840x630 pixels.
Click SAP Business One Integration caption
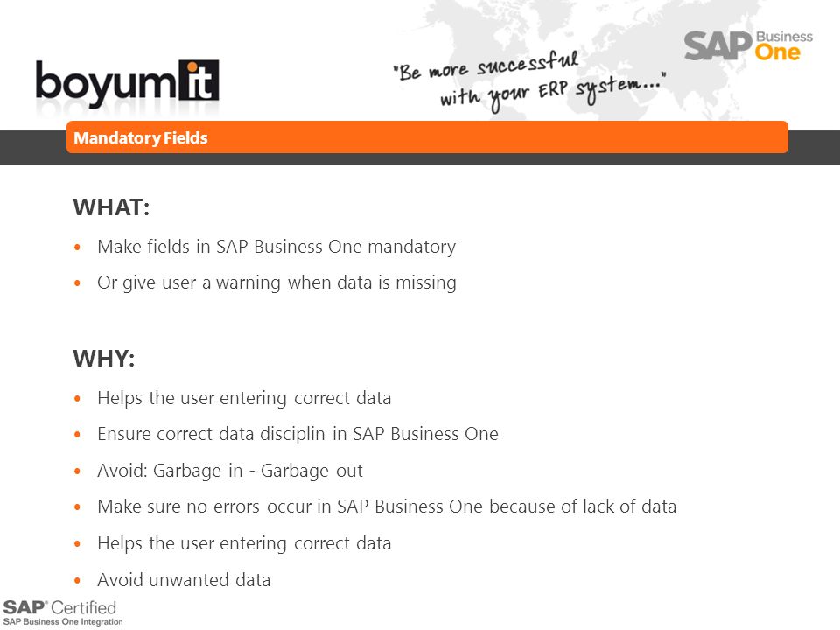click(x=63, y=622)
